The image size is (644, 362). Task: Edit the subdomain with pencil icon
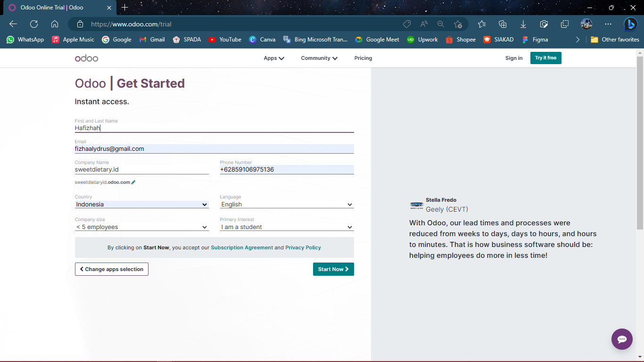[133, 182]
